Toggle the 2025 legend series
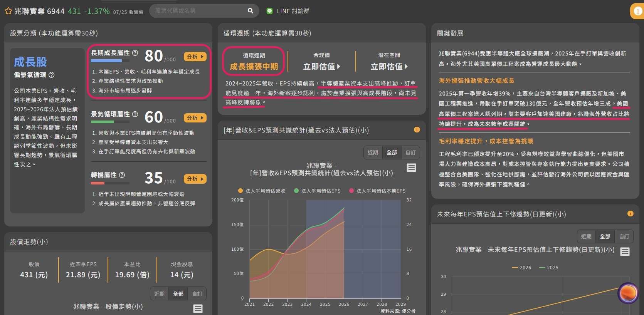The height and width of the screenshot is (315, 644). click(x=548, y=268)
